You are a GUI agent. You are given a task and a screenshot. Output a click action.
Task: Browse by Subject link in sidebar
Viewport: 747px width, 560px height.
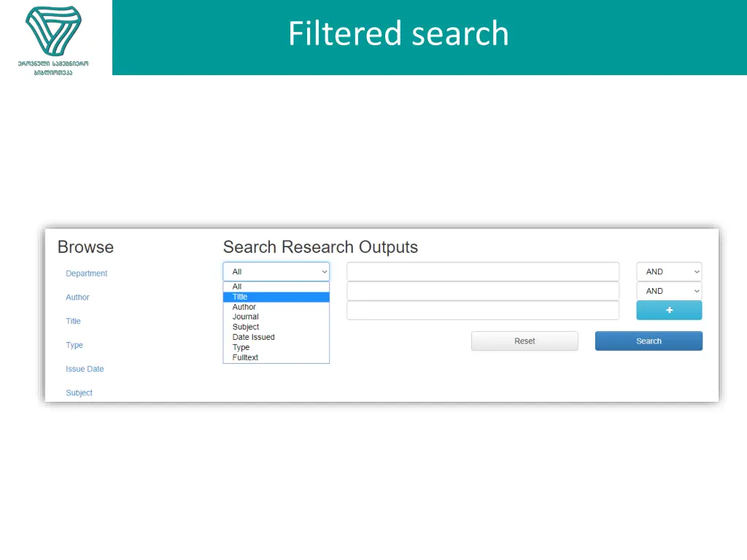coord(79,393)
